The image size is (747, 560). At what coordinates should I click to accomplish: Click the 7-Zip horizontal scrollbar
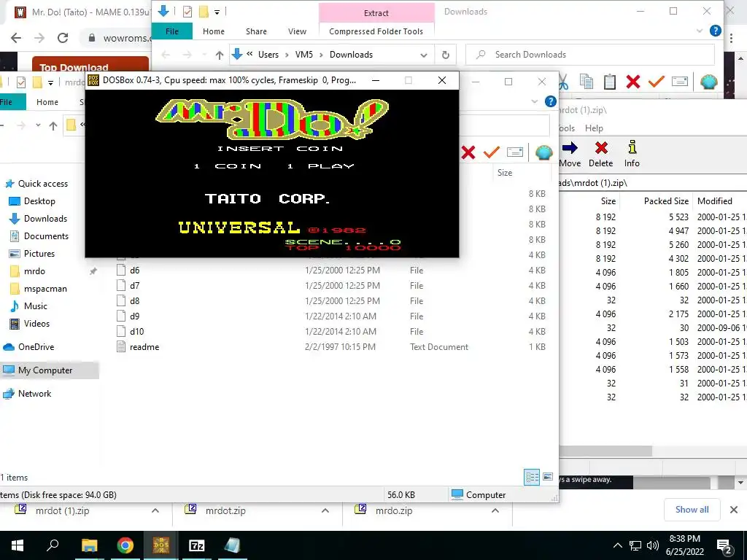point(605,451)
